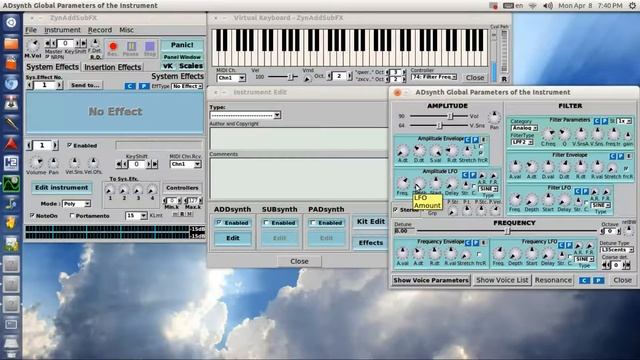This screenshot has height=360, width=640.
Task: Open Ubuntu dash home icon
Action: 11,22
